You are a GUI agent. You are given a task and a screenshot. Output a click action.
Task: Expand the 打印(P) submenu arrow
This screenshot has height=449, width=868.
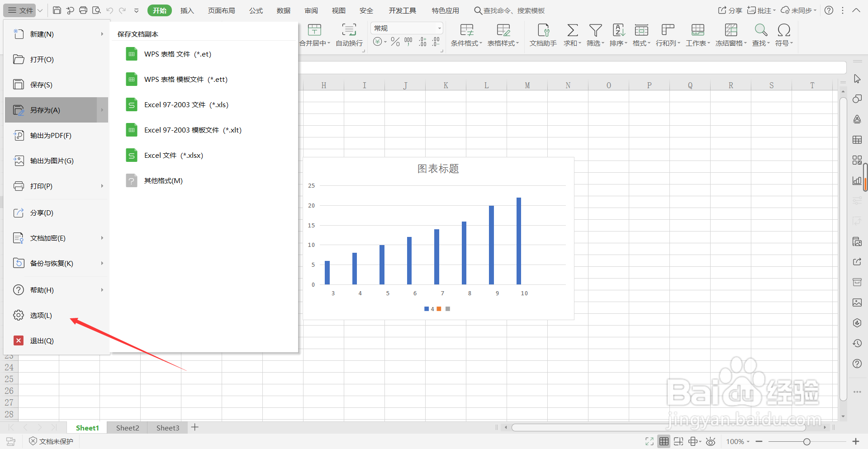[102, 186]
